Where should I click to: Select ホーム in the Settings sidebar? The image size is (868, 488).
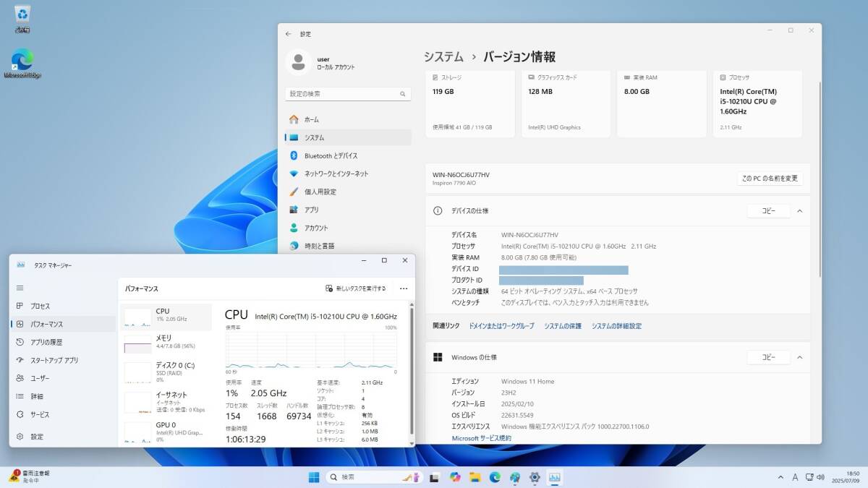click(348, 119)
